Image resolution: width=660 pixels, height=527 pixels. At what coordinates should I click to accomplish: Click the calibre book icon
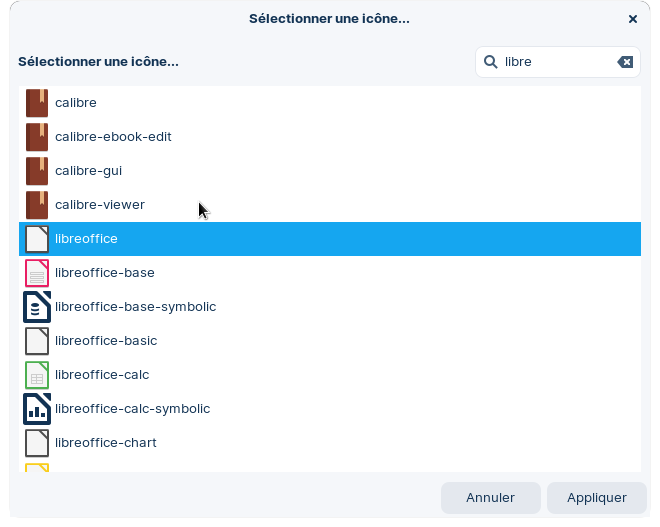click(37, 103)
